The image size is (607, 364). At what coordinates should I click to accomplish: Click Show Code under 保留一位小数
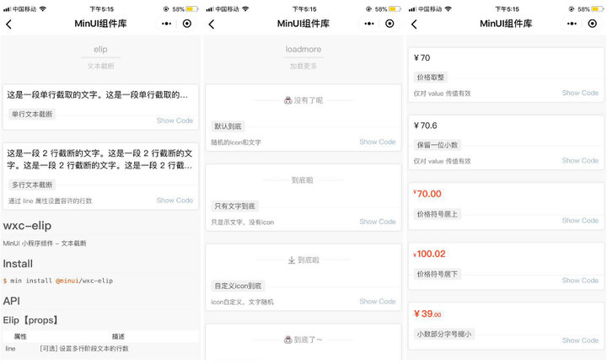[x=580, y=161]
